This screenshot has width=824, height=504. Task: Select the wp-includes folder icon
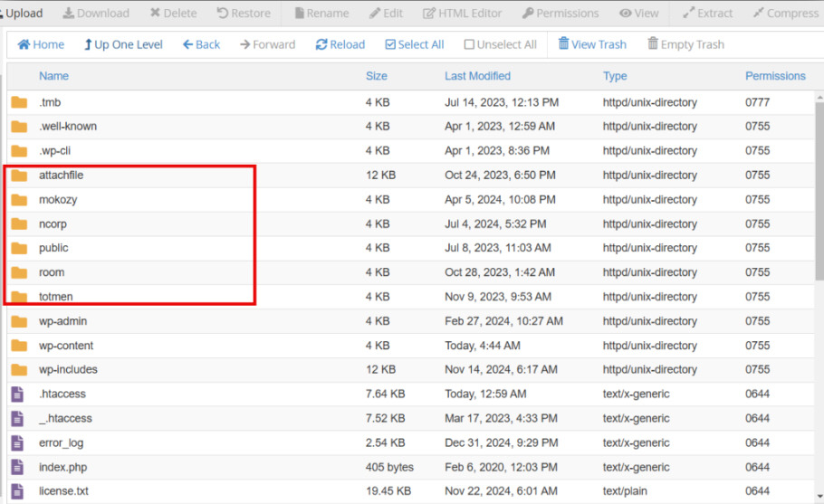click(19, 369)
